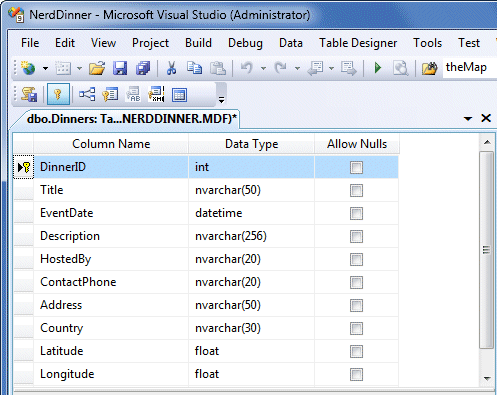
Task: Click the Navigate Backward icon
Action: point(316,68)
